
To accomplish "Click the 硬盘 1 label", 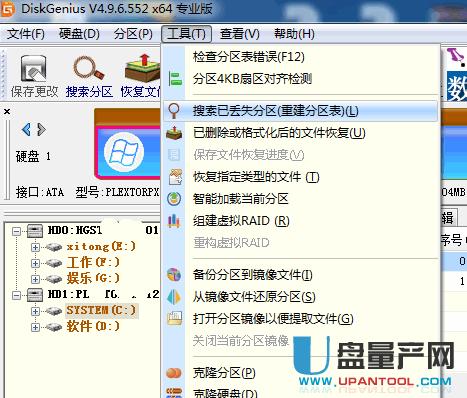I will tap(33, 156).
